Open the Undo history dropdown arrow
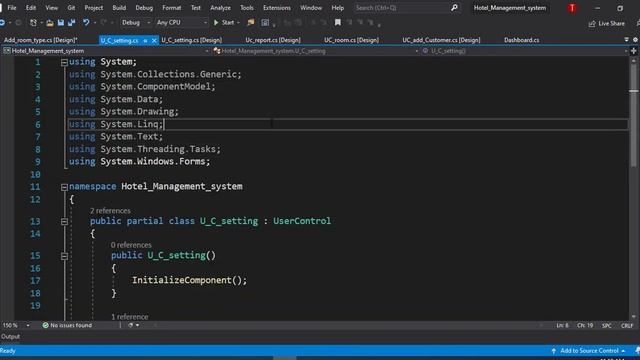 coord(95,23)
